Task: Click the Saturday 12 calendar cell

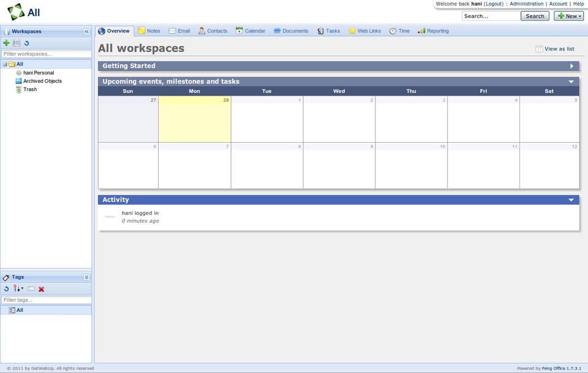Action: pyautogui.click(x=549, y=166)
